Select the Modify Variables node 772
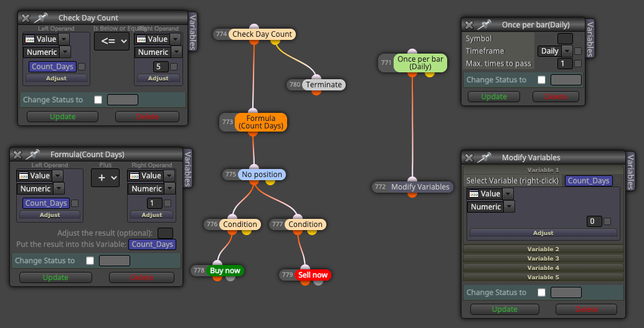The width and height of the screenshot is (644, 328). pyautogui.click(x=420, y=187)
